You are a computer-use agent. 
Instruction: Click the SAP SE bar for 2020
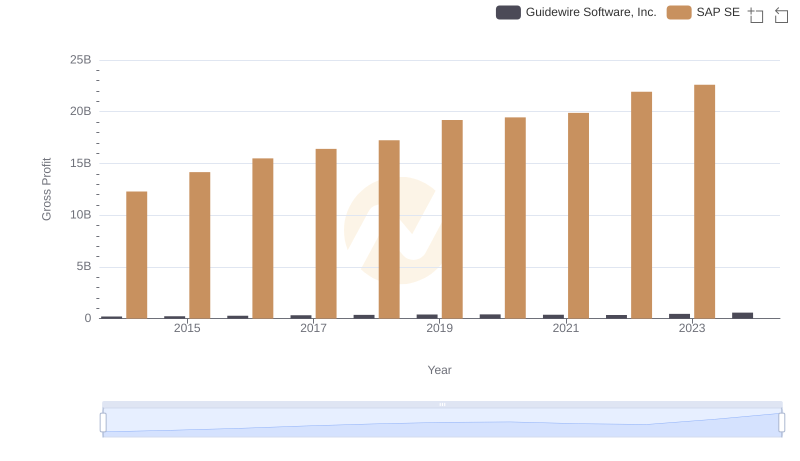[x=515, y=218]
